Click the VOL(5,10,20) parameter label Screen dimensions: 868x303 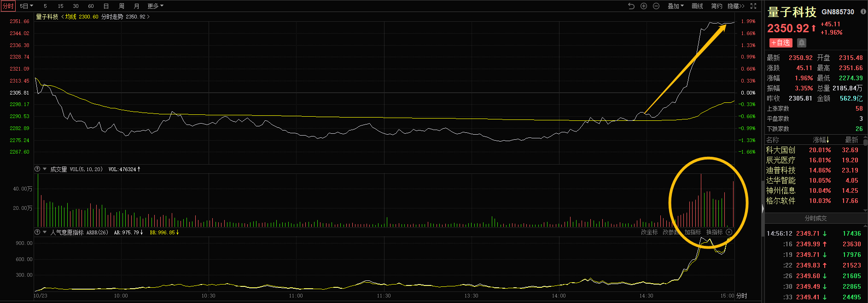86,169
